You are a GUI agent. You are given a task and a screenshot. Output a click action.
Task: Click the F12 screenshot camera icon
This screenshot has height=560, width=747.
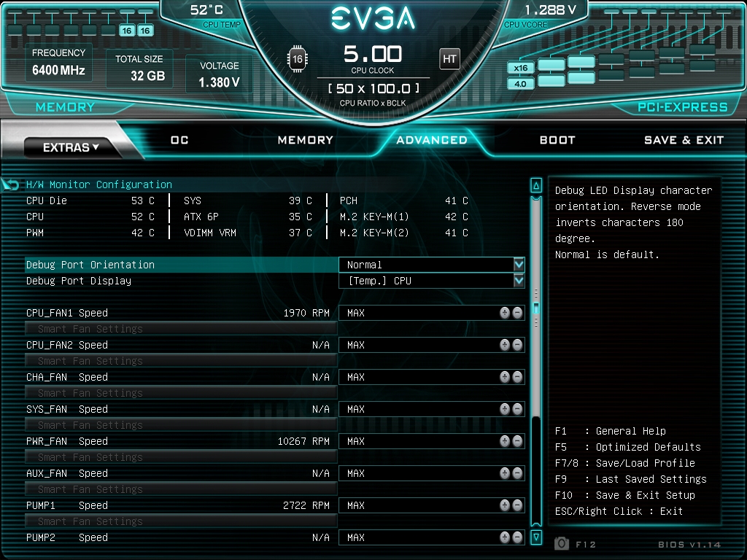coord(562,543)
